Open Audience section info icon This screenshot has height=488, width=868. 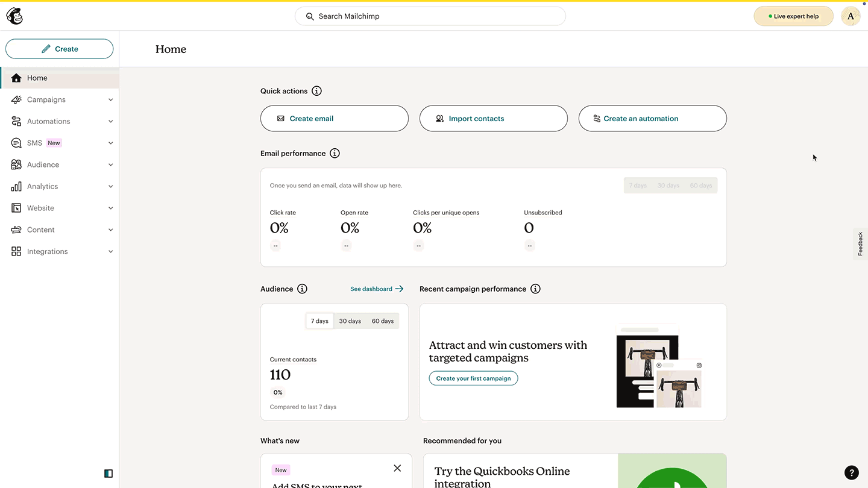coord(302,289)
